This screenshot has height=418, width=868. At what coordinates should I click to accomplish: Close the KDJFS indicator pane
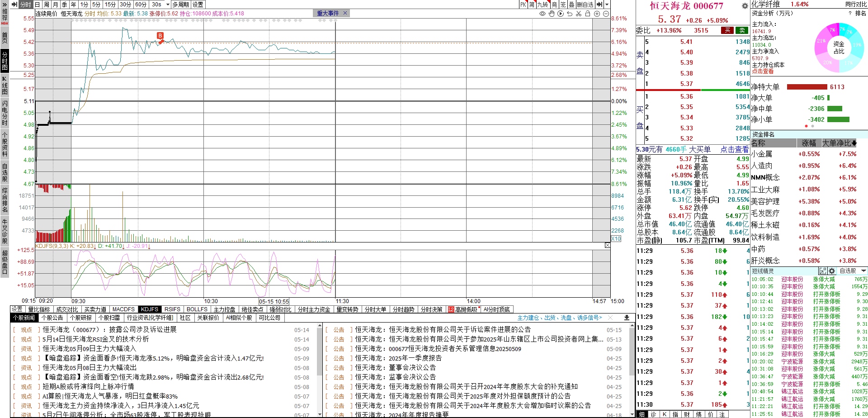[607, 245]
